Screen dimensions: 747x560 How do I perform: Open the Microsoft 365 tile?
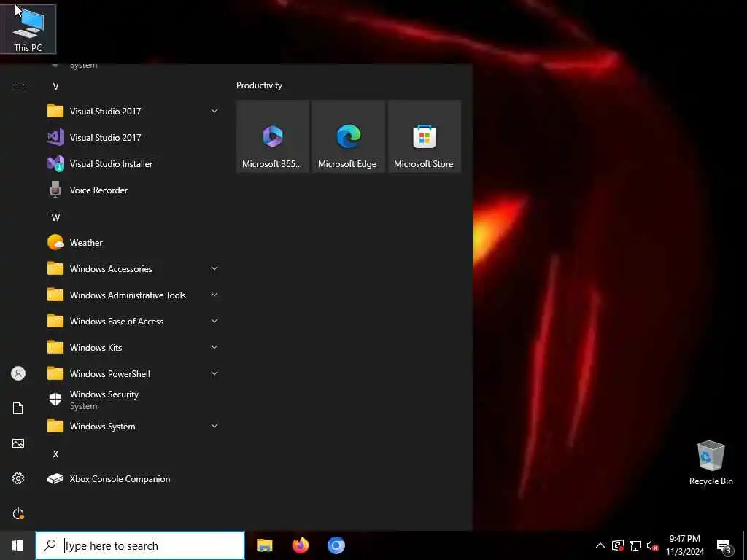point(273,136)
